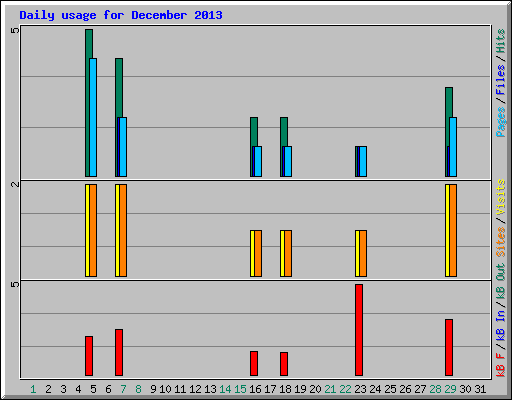Click the 'Daily usage for December 2013' title
512x400 pixels.
121,15
